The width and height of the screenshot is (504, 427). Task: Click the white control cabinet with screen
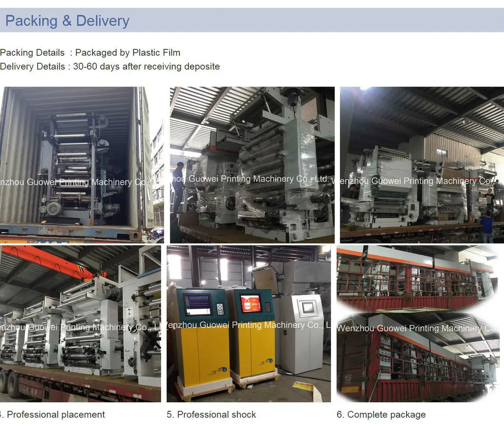pyautogui.click(x=302, y=334)
